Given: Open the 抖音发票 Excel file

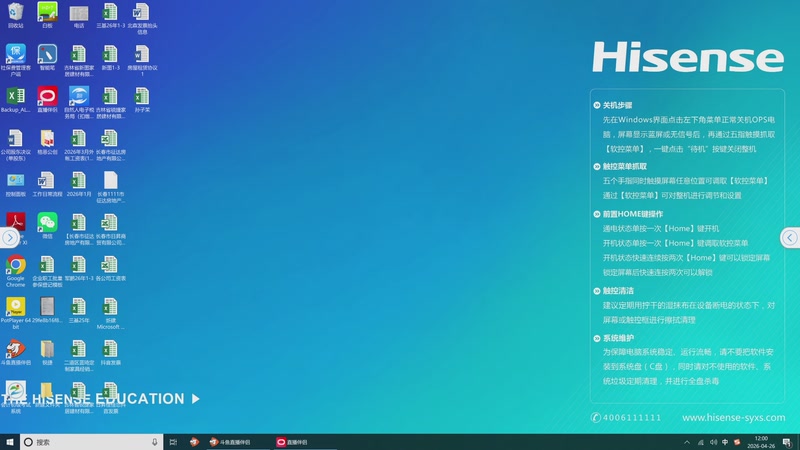Looking at the screenshot, I should (x=111, y=353).
